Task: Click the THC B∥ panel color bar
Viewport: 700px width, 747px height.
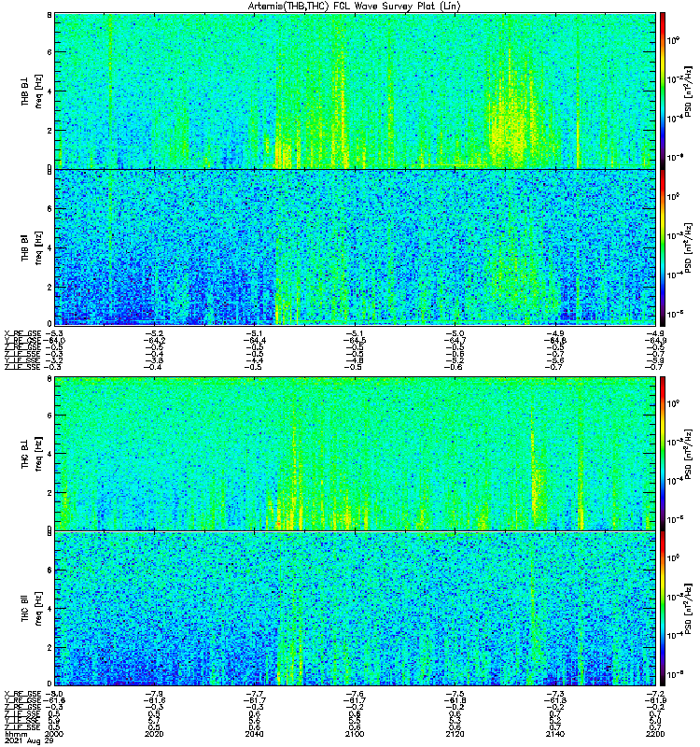Action: pyautogui.click(x=663, y=609)
